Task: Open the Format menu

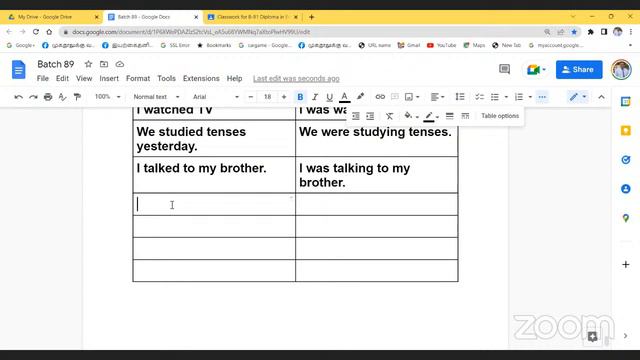Action: click(138, 78)
